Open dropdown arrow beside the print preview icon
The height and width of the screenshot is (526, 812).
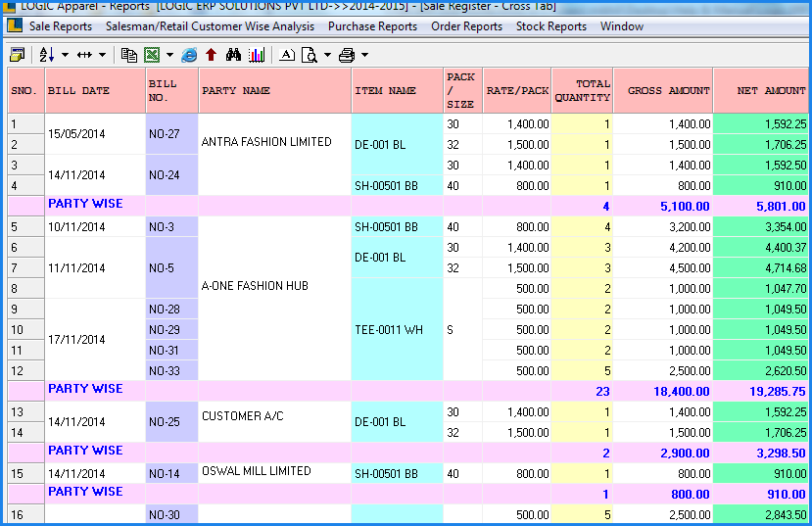(327, 54)
